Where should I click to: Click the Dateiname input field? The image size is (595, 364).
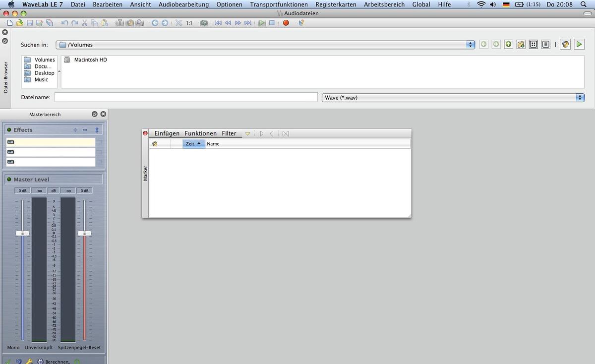tap(186, 97)
